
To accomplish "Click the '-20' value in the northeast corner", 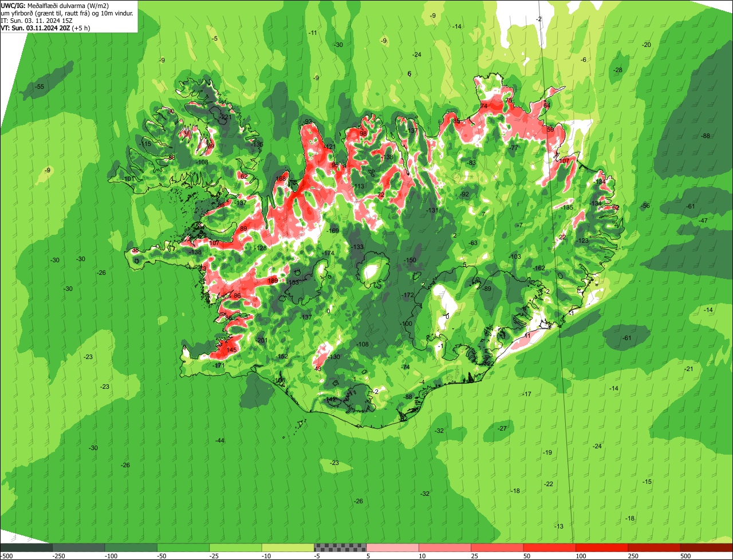I will (647, 45).
